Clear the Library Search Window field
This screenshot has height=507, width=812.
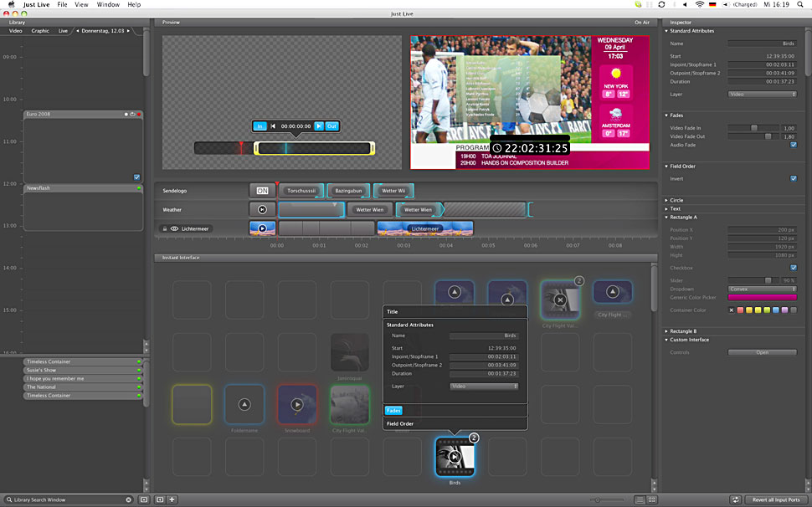129,499
